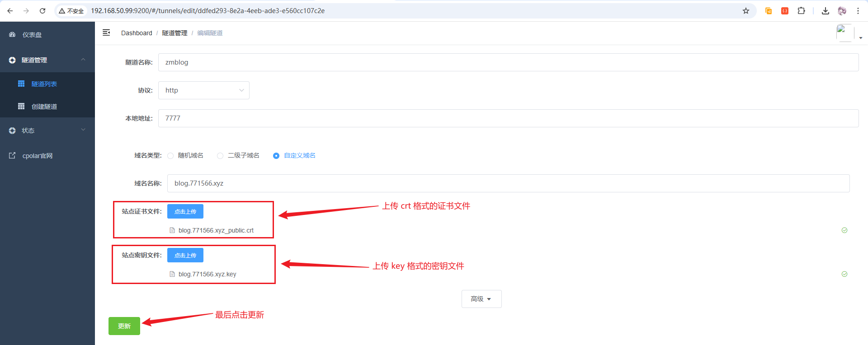Toggle the sidebar collapse hamburger icon
This screenshot has width=868, height=345.
coord(106,33)
